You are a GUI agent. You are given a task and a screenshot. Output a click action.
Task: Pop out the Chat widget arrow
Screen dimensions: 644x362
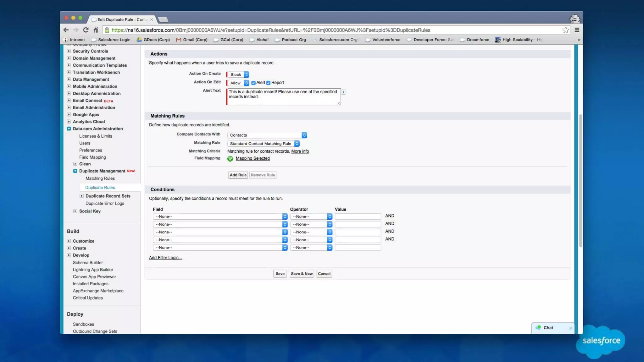(570, 328)
